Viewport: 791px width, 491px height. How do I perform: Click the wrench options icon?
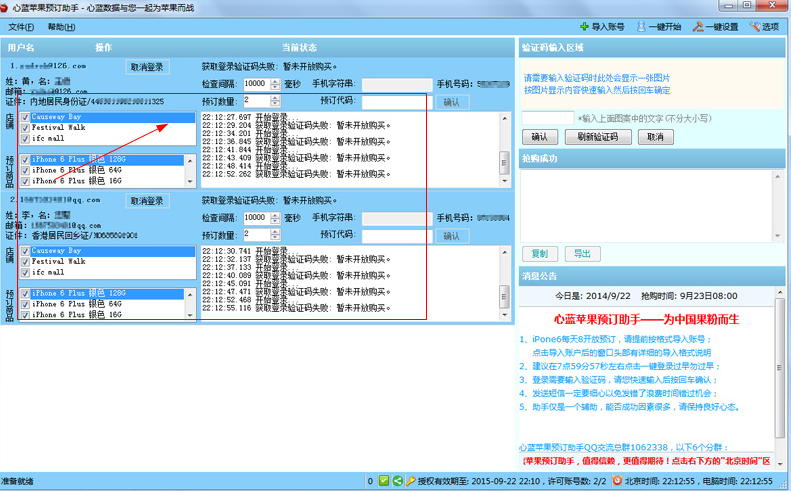point(755,27)
